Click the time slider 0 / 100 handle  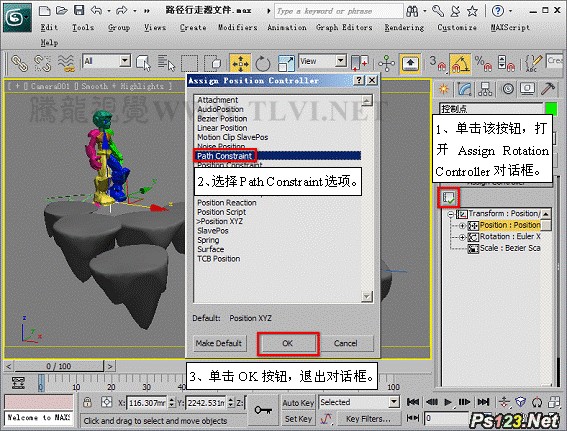pos(59,366)
